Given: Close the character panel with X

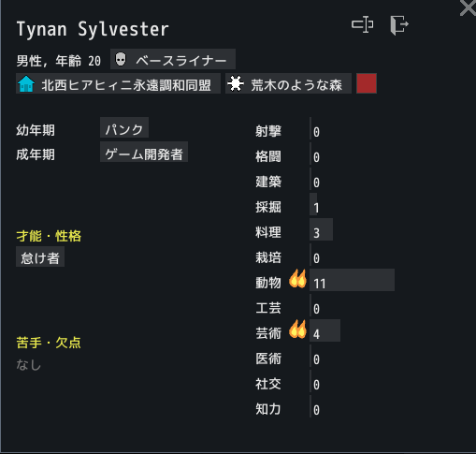Looking at the screenshot, I should tap(469, 7).
